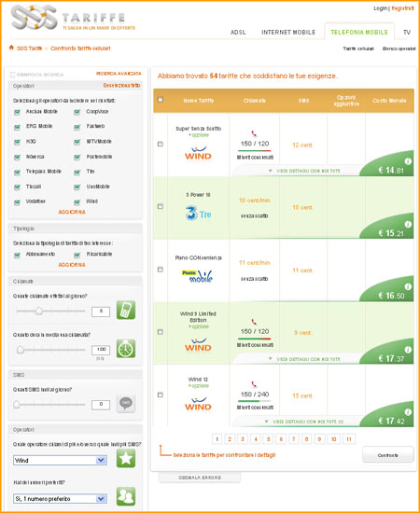Click Deseleziona tutto link

121,86
